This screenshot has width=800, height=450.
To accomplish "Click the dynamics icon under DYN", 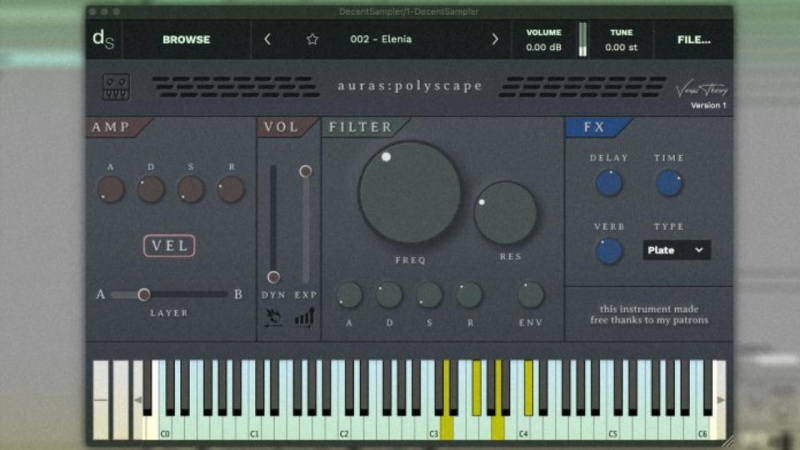I will 273,317.
